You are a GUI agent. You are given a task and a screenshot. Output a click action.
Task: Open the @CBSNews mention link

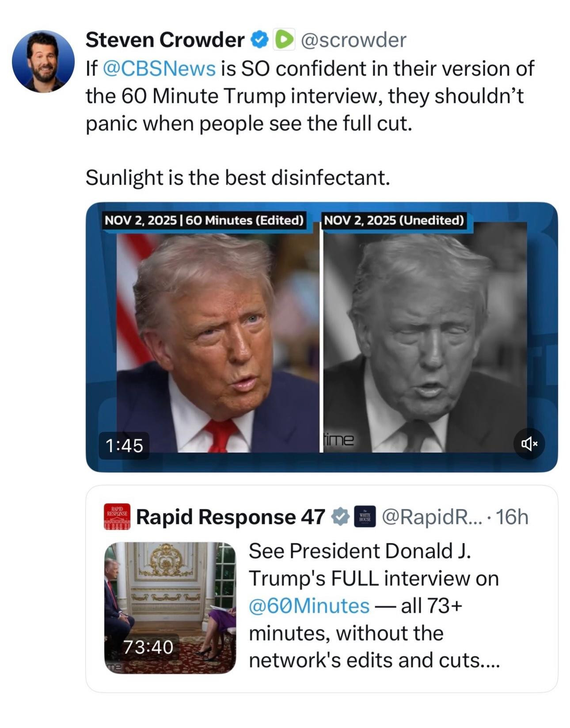click(x=159, y=68)
